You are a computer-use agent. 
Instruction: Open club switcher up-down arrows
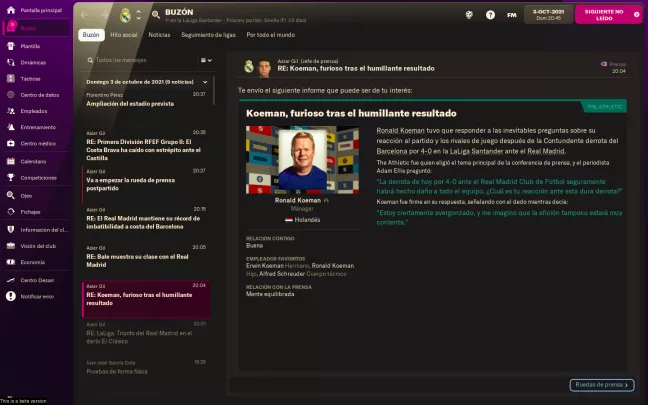coord(138,15)
